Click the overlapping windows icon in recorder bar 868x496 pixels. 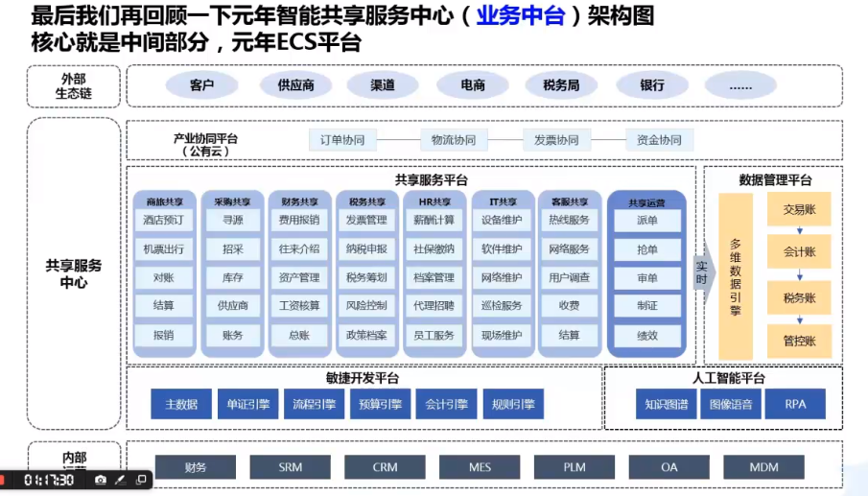141,480
